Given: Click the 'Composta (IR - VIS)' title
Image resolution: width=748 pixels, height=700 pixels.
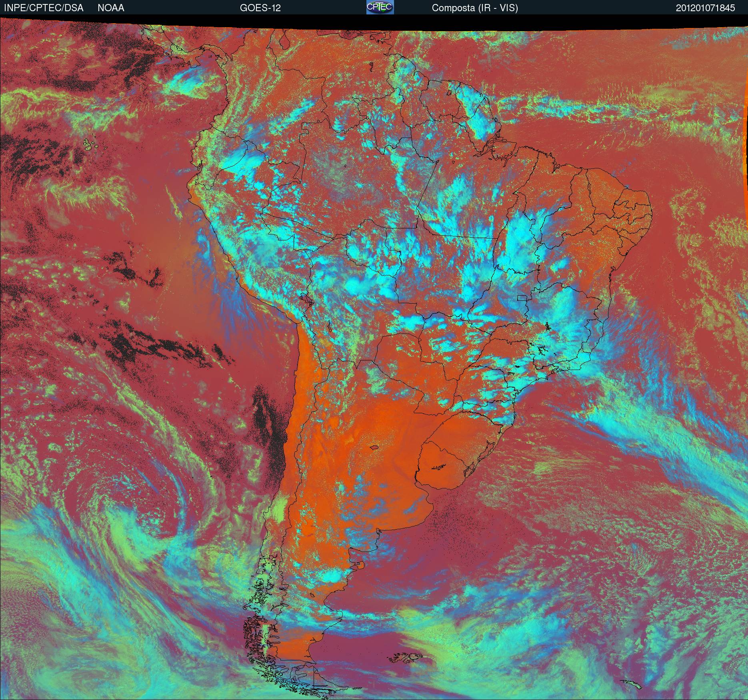Looking at the screenshot, I should (x=475, y=8).
